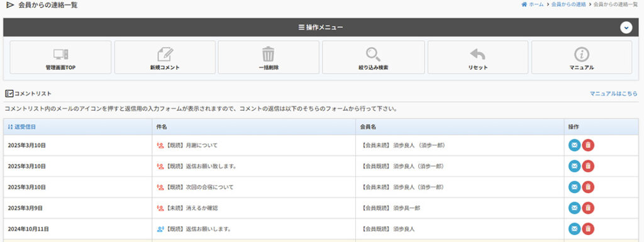The image size is (644, 242).
Task: Open 絞り込み検索 filter search
Action: pos(374,57)
